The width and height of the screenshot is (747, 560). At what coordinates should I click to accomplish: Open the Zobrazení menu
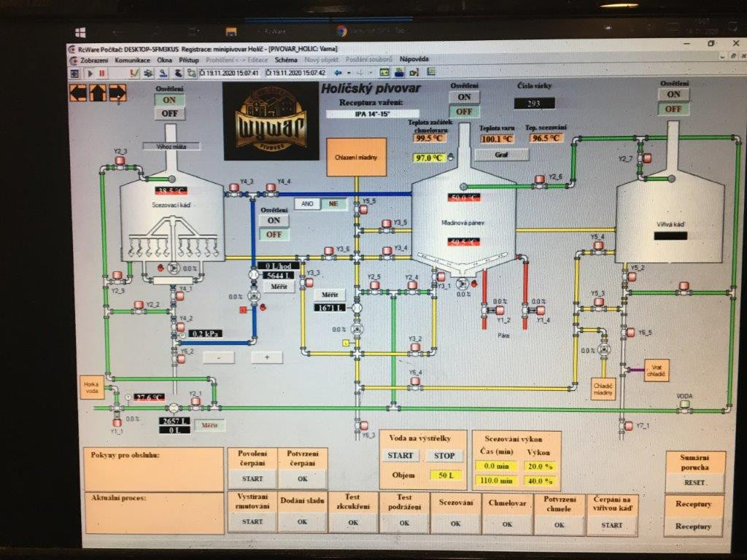coord(94,60)
